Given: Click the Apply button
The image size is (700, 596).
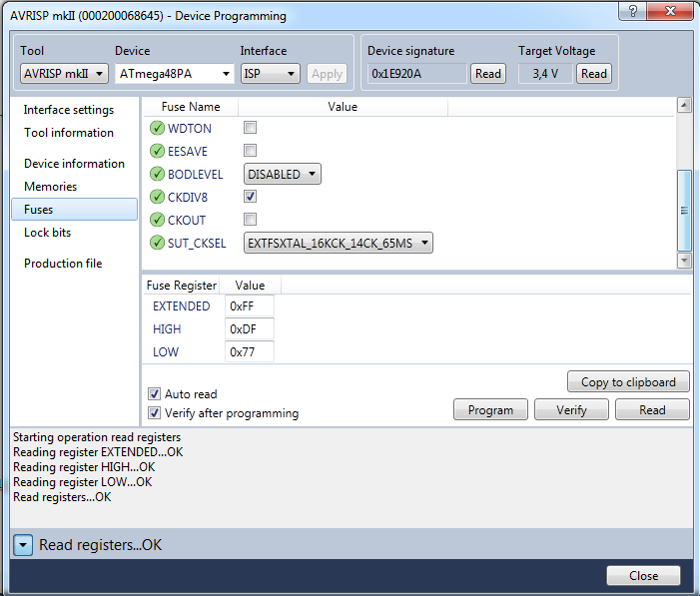Looking at the screenshot, I should (x=327, y=74).
